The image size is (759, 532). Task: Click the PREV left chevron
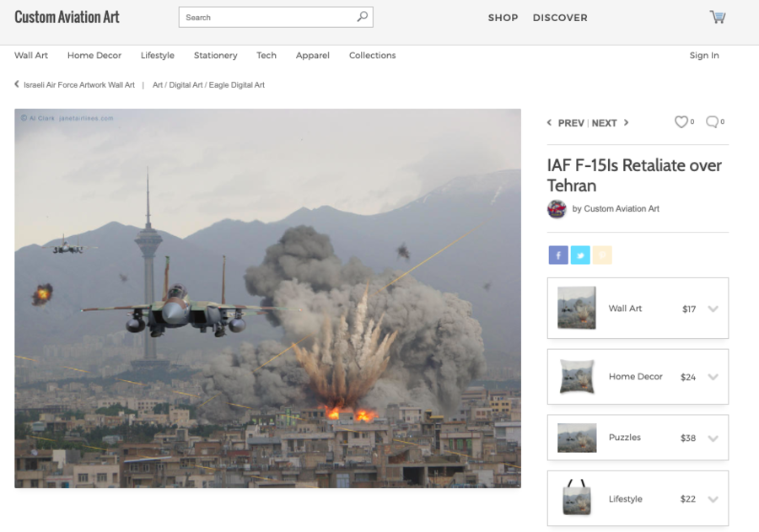(x=549, y=122)
